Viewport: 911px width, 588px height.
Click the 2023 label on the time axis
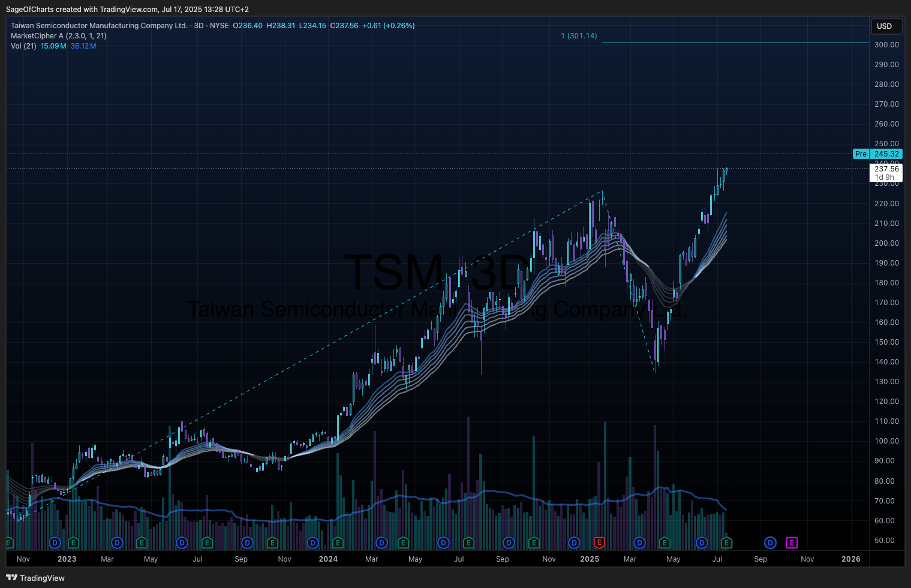[x=67, y=559]
